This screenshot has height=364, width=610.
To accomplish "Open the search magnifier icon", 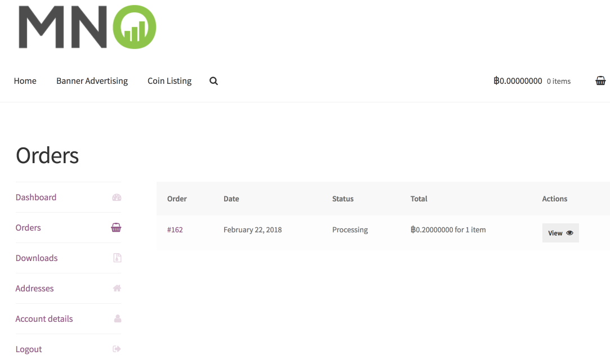I will click(213, 81).
